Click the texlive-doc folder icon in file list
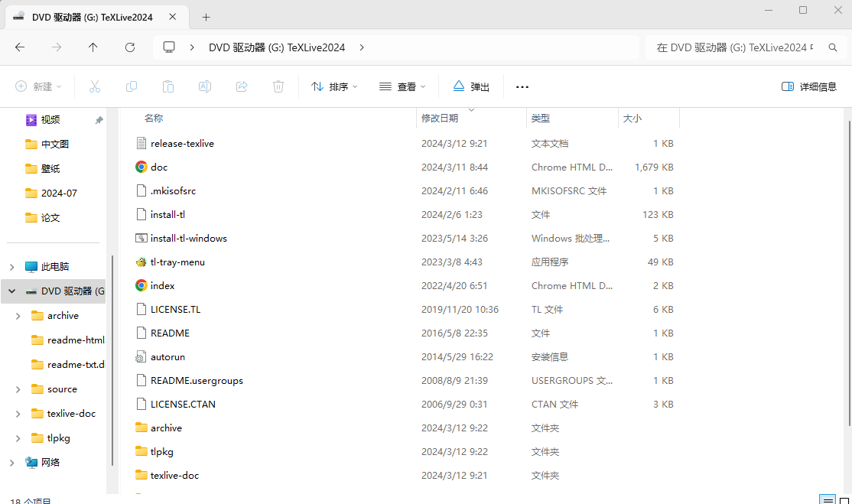The width and height of the screenshot is (852, 504). click(x=141, y=475)
